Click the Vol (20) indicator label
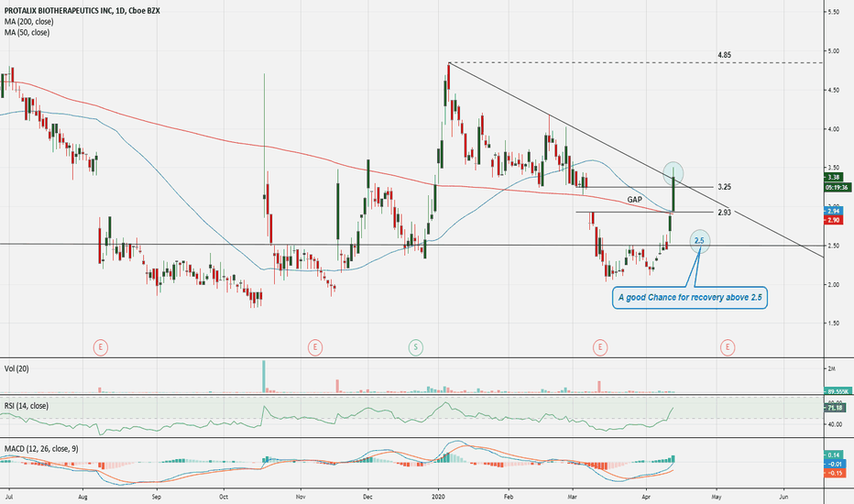Image resolution: width=854 pixels, height=504 pixels. click(x=16, y=369)
